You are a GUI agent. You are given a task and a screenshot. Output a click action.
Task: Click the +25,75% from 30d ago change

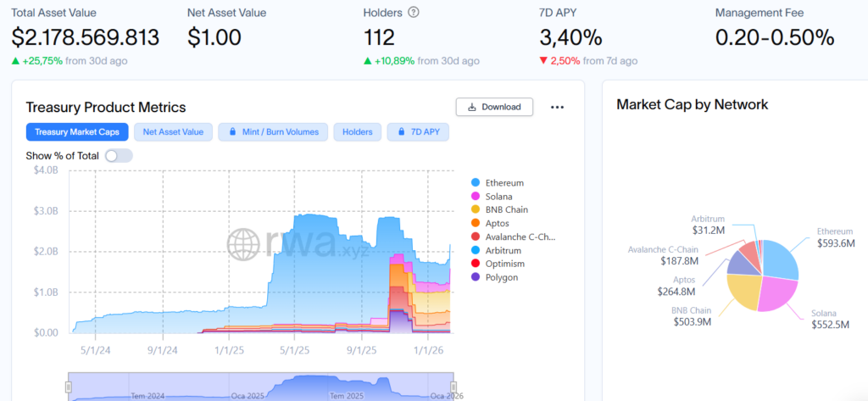(x=70, y=61)
